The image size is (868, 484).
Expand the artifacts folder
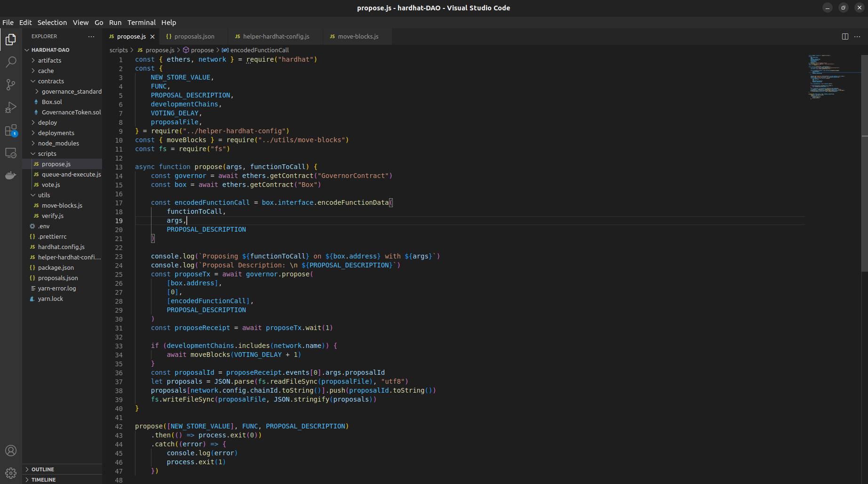[33, 60]
